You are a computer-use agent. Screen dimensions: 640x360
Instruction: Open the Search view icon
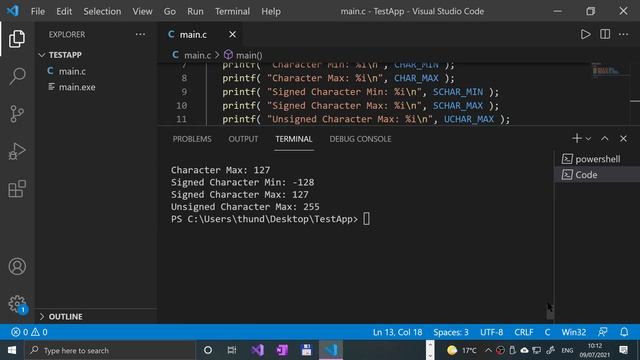click(17, 76)
